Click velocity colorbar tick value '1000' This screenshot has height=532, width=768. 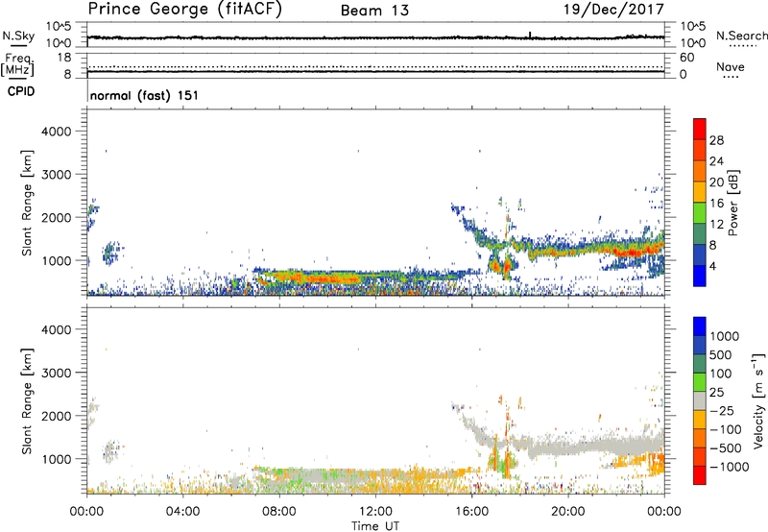point(725,336)
